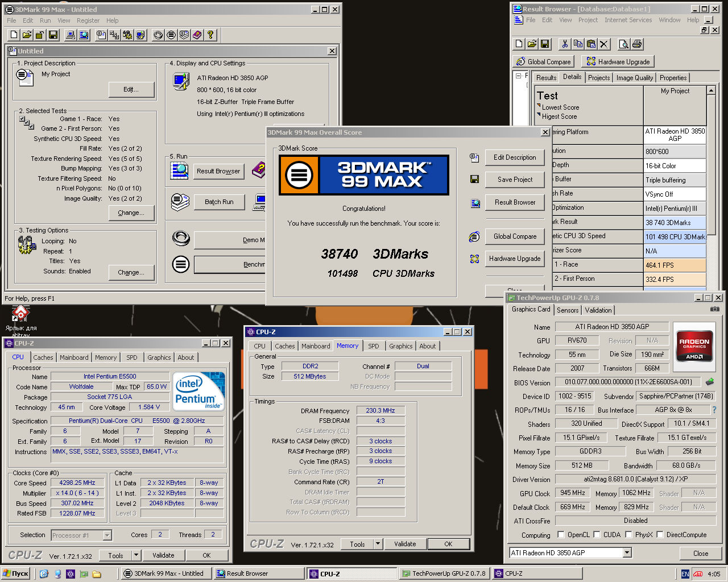Click the Delete X icon in Result Browser toolbar
The image size is (728, 582).
point(604,44)
